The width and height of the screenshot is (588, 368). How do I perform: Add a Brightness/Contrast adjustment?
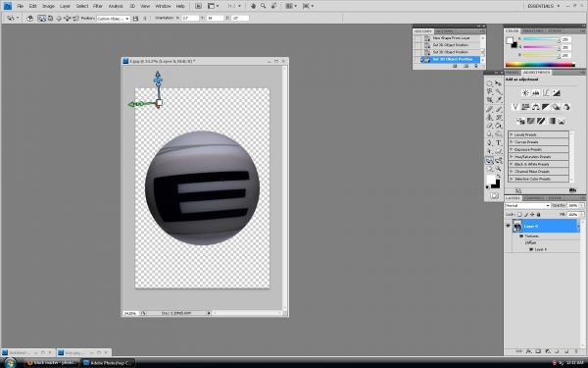point(525,93)
